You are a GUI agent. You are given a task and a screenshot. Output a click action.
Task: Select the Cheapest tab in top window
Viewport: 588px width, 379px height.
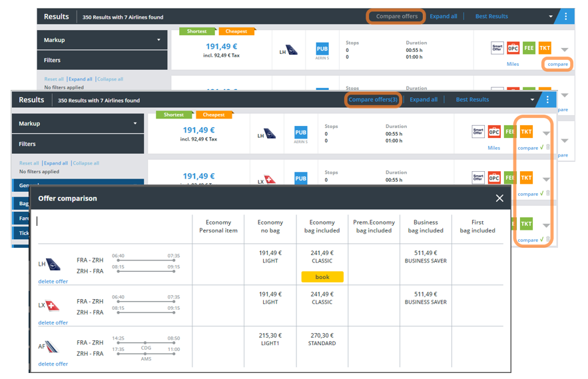point(236,31)
